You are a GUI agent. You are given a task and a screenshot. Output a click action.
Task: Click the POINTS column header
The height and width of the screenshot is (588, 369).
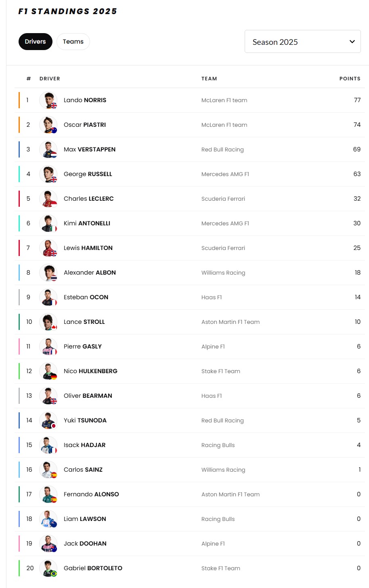(350, 79)
